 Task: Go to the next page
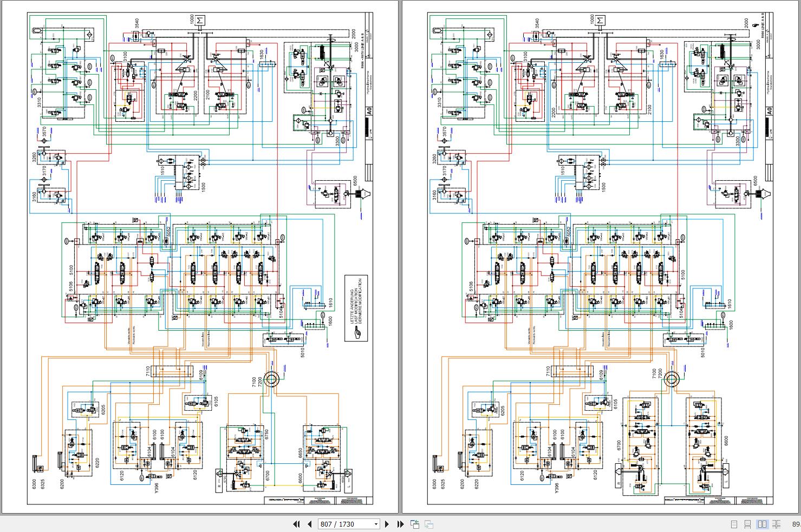point(387,524)
